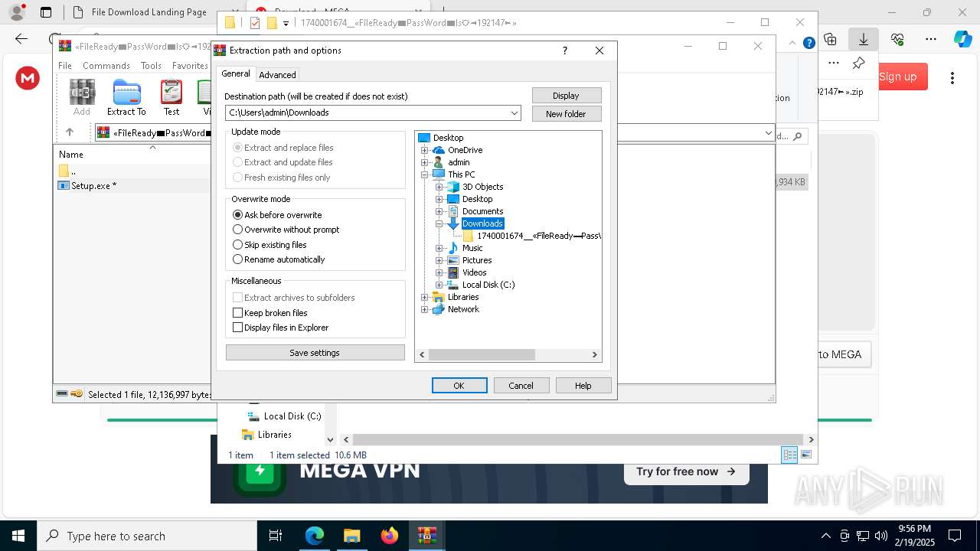980x551 pixels.
Task: Click the Windows Start button
Action: [x=18, y=536]
